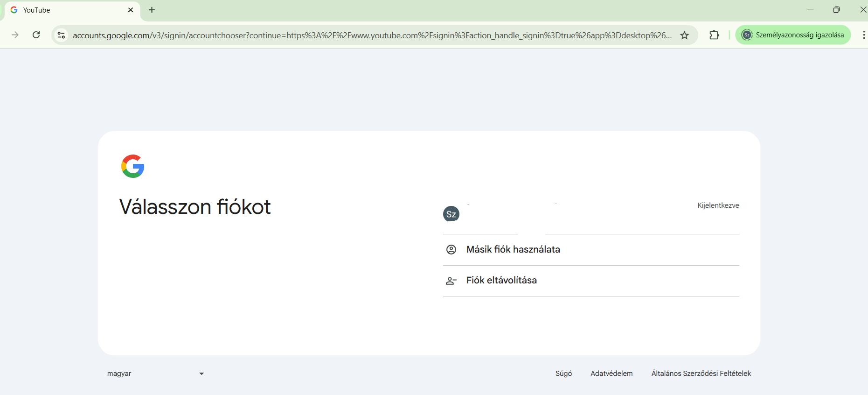Click the person icon beside Másik fiók használata

[x=451, y=249]
